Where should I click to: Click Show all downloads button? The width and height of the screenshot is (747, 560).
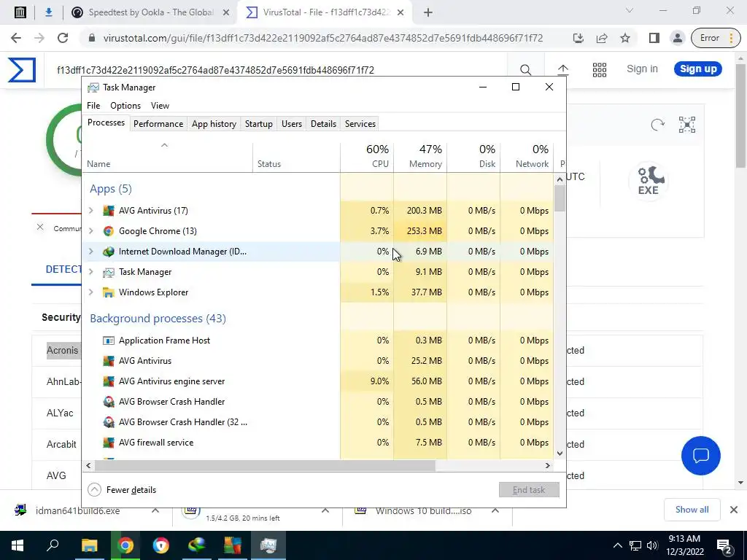692,510
